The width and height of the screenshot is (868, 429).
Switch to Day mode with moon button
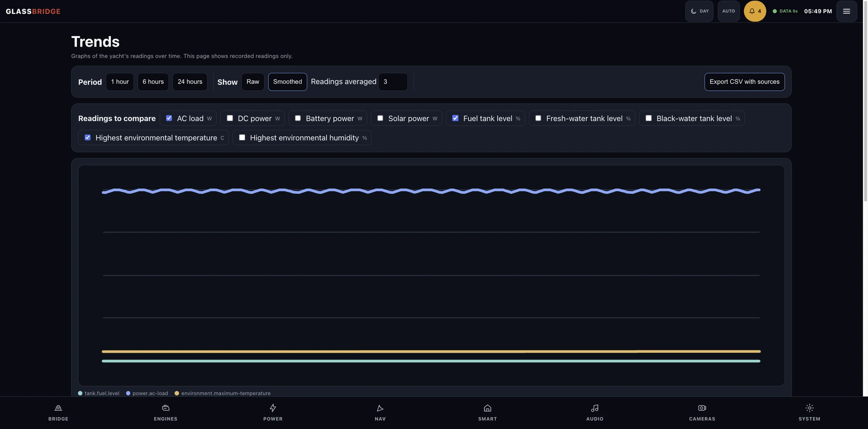[699, 11]
